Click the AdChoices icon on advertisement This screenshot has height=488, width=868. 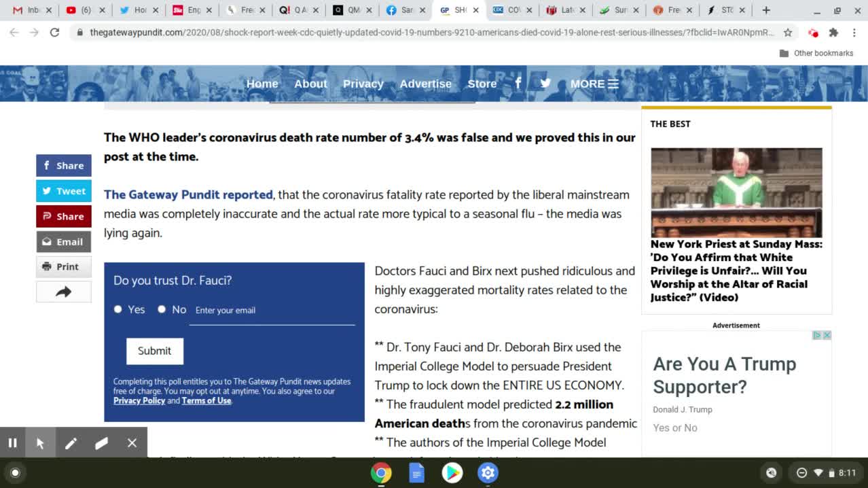pyautogui.click(x=818, y=335)
